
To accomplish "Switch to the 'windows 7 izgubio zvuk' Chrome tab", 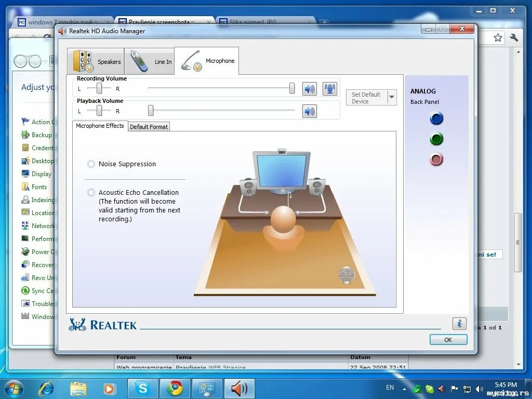I will tap(63, 22).
